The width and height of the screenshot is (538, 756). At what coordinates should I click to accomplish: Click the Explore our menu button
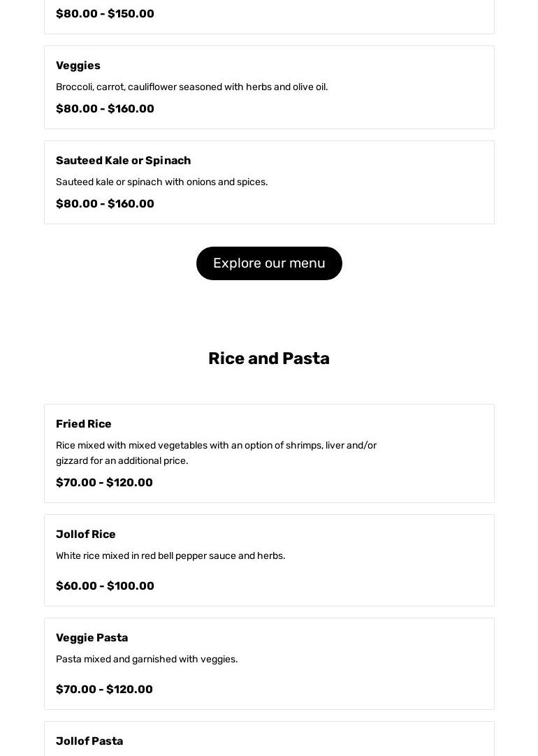pos(269,263)
